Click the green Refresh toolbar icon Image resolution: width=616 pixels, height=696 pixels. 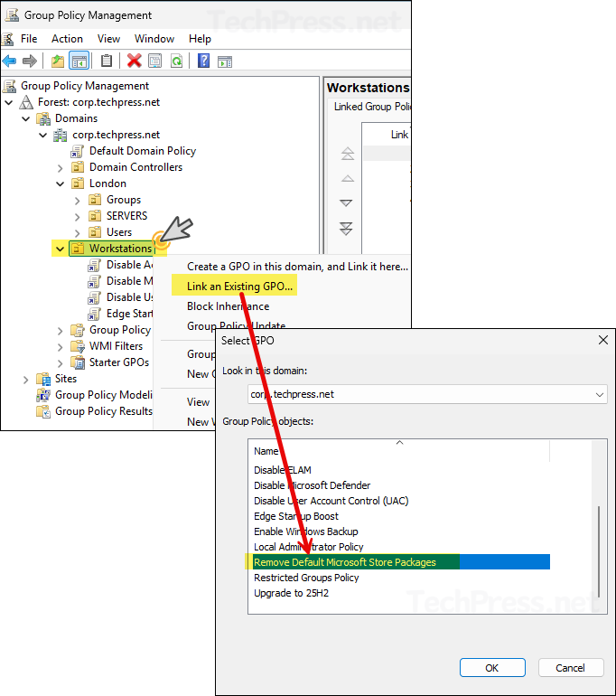[x=176, y=61]
